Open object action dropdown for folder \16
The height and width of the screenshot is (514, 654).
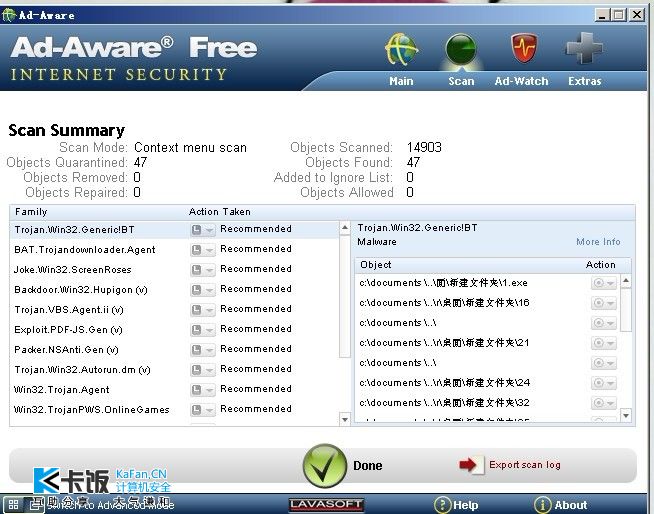click(604, 303)
